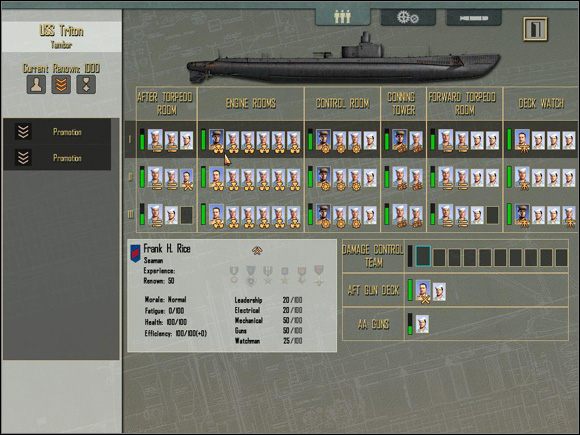The width and height of the screenshot is (580, 435).
Task: Select the Aft Gun Deck gunner with crossed-guns badge
Action: pyautogui.click(x=423, y=291)
